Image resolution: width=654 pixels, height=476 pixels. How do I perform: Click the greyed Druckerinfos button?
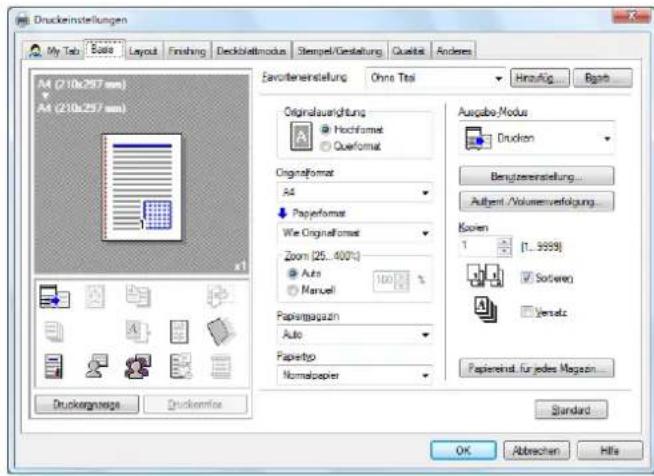pyautogui.click(x=195, y=404)
